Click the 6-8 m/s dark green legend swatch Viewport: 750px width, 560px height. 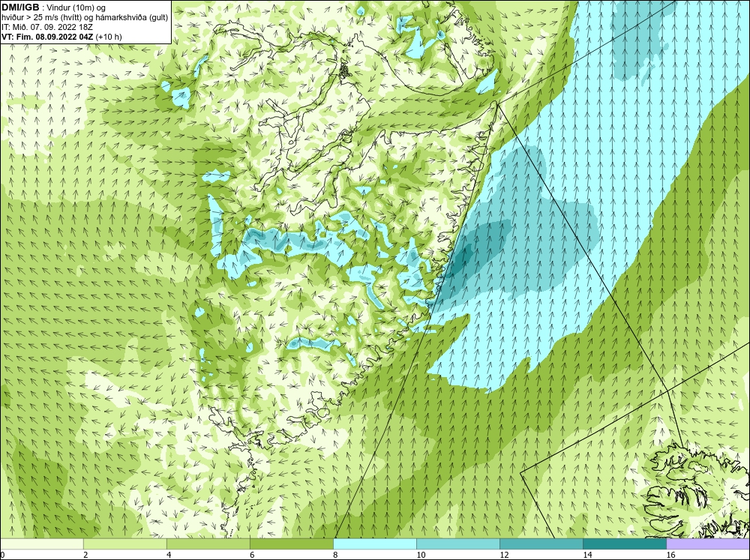(x=291, y=544)
